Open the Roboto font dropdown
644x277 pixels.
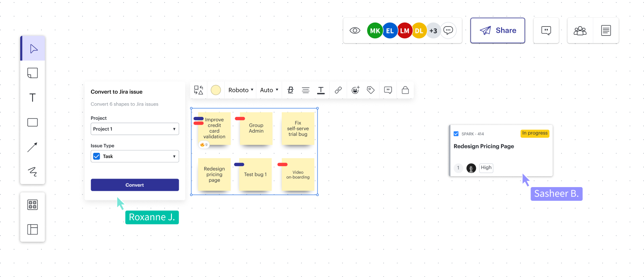241,90
